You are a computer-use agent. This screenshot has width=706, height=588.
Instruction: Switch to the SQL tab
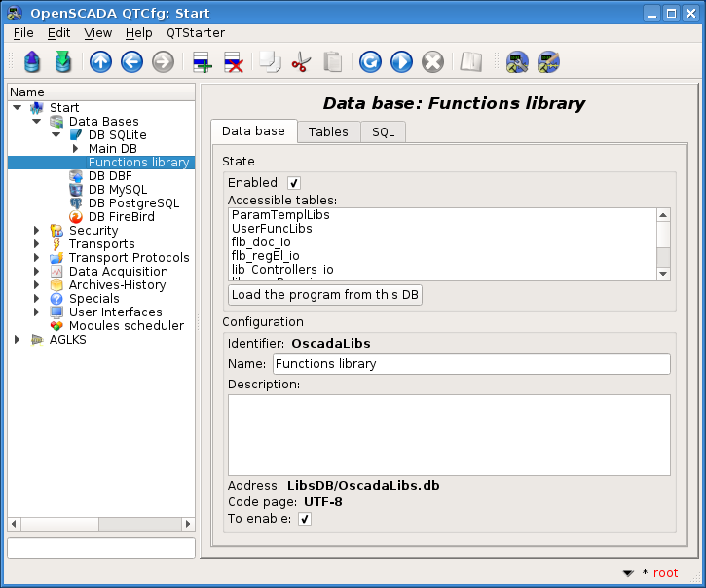tap(383, 132)
